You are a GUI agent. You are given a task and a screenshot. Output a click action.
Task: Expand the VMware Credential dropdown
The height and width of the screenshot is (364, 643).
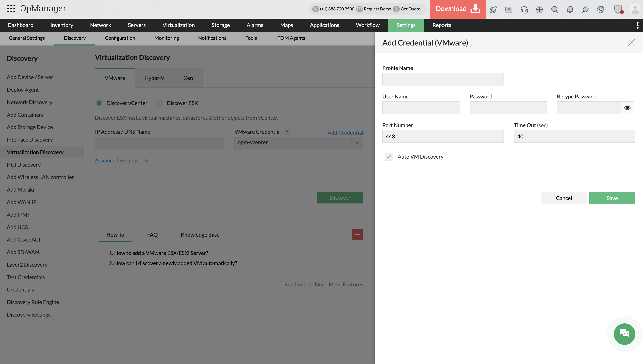pos(357,143)
